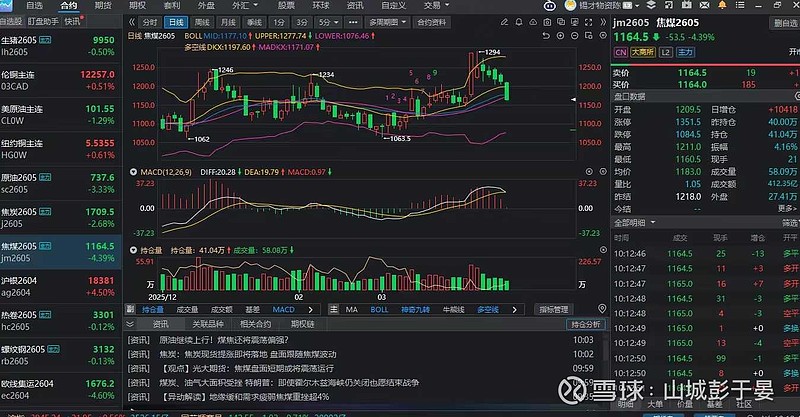Select 生猪2605 in the watchlist
This screenshot has width=800, height=417.
tap(60, 45)
